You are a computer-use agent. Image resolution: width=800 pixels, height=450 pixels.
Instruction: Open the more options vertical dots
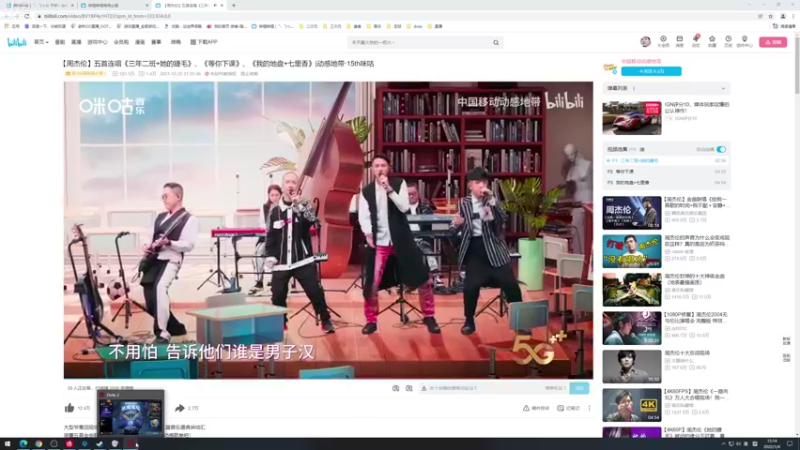point(589,408)
